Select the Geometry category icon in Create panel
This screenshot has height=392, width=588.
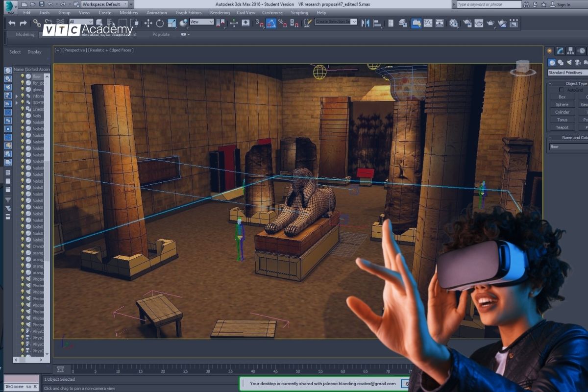click(x=552, y=62)
